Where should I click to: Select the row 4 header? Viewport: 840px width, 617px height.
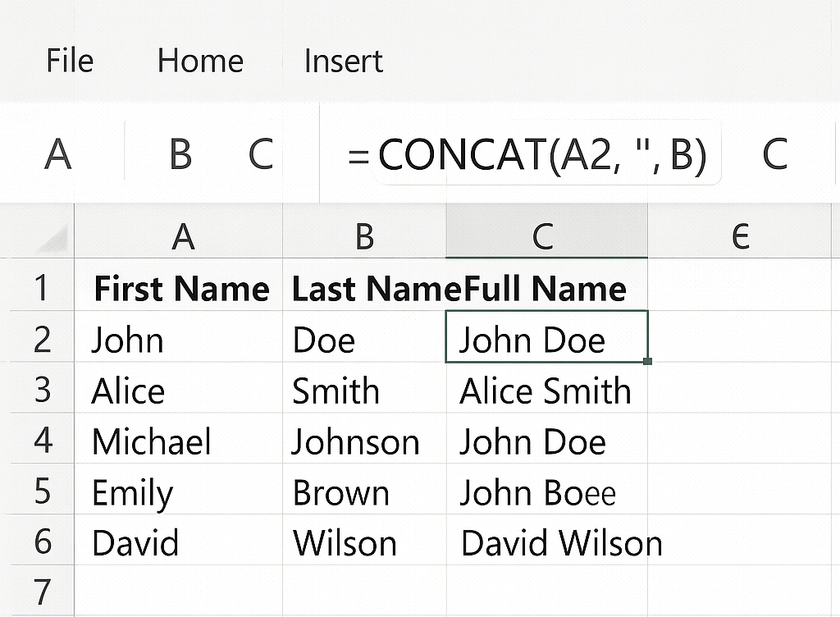coord(43,441)
